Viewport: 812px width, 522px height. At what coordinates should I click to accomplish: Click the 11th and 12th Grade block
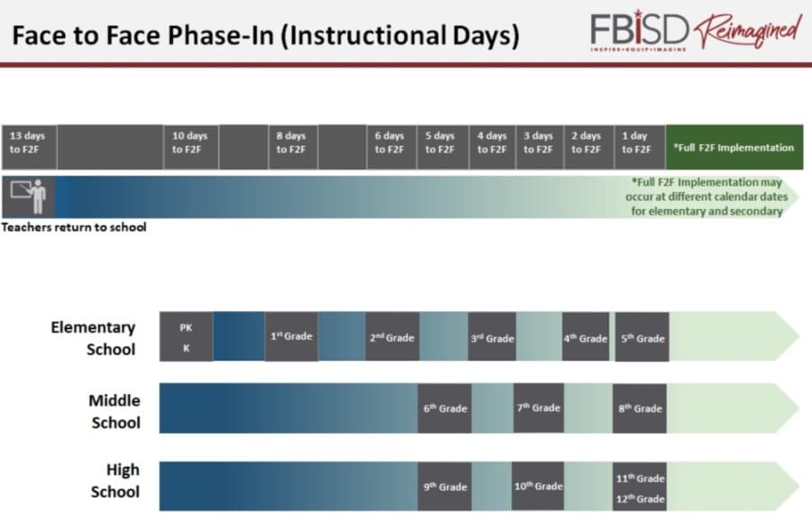click(640, 486)
